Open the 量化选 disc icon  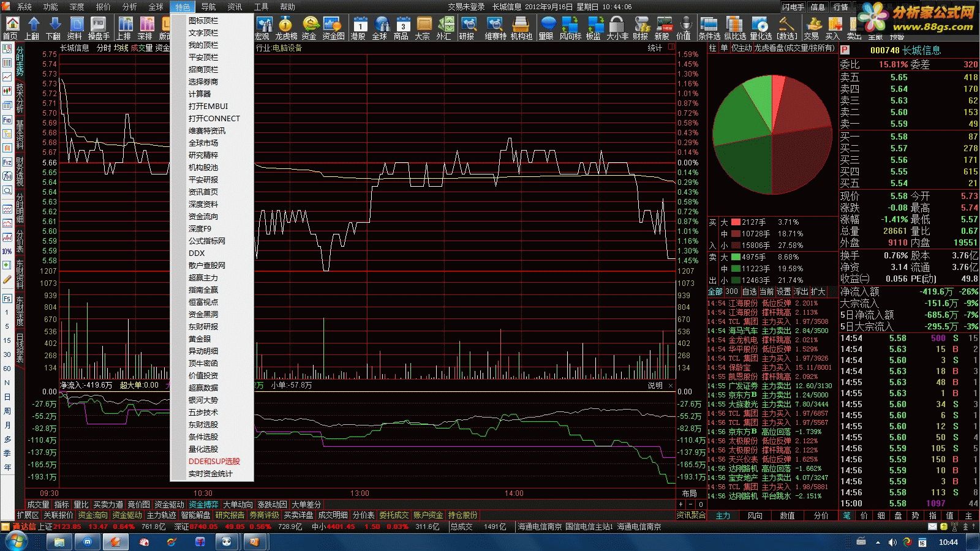point(761,28)
